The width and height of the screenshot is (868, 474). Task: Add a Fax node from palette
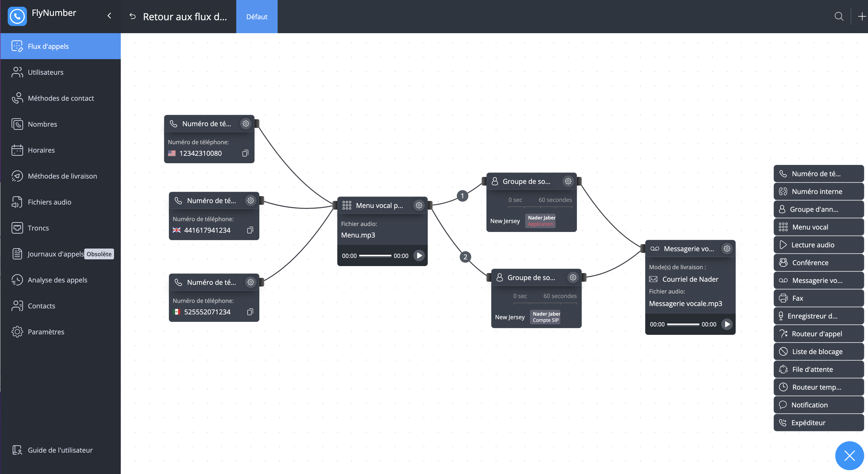[x=819, y=298]
